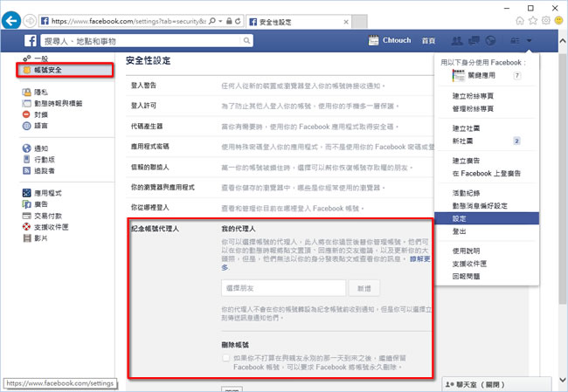Open the browser home icon

pos(521,18)
